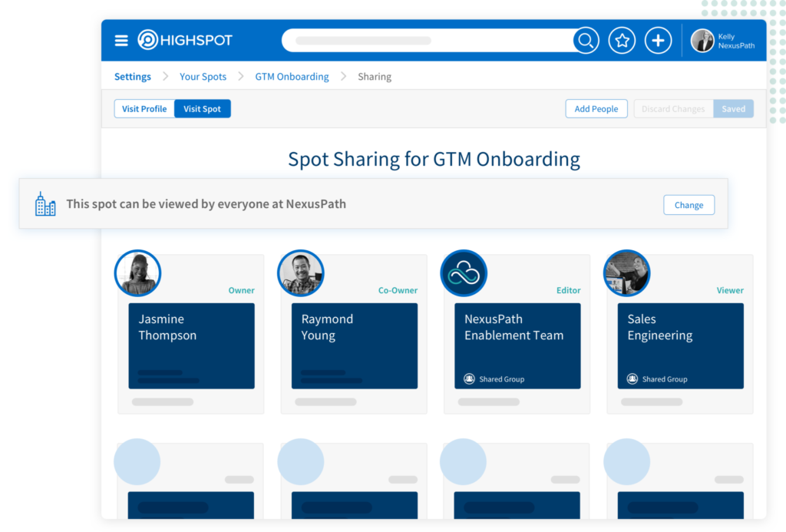The image size is (786, 532).
Task: Click the plus add-content icon
Action: pyautogui.click(x=658, y=40)
